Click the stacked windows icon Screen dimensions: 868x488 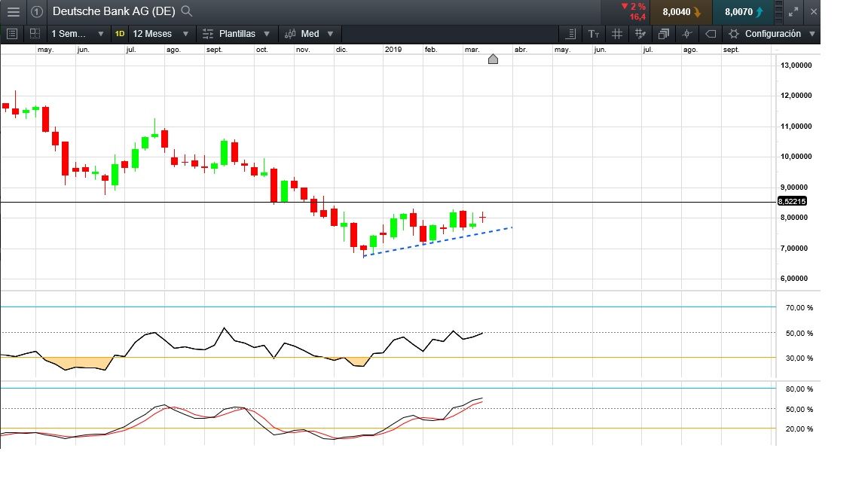click(664, 34)
